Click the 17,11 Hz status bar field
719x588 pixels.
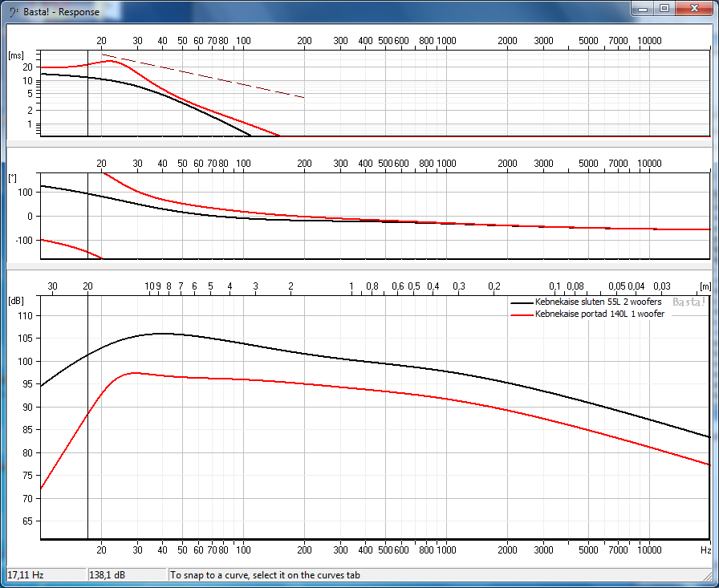pos(46,574)
